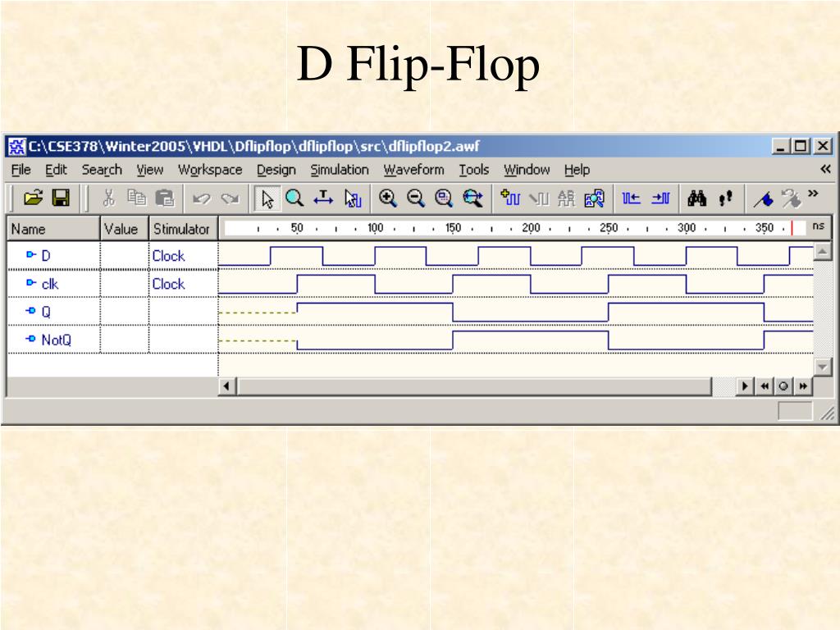The width and height of the screenshot is (840, 630).
Task: Maximize the waveform window
Action: (801, 146)
